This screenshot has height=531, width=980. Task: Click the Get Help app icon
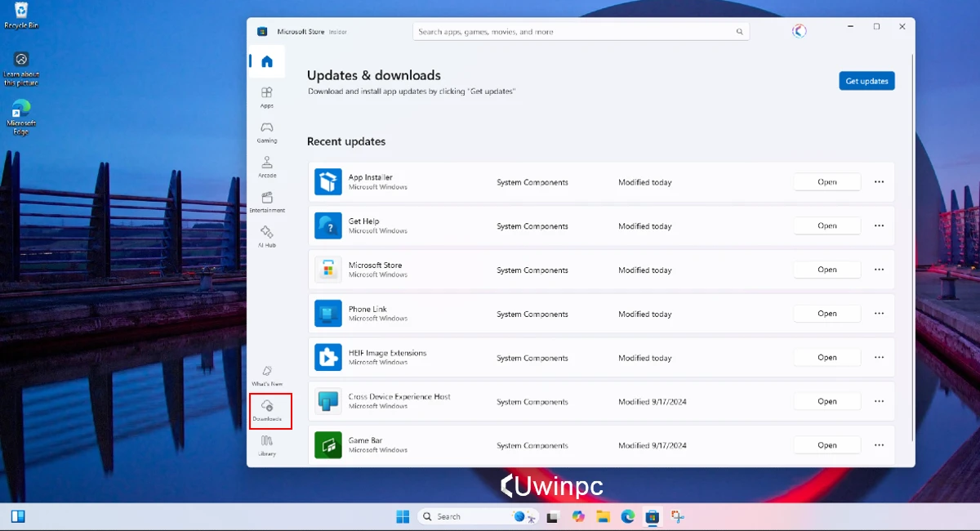[328, 226]
